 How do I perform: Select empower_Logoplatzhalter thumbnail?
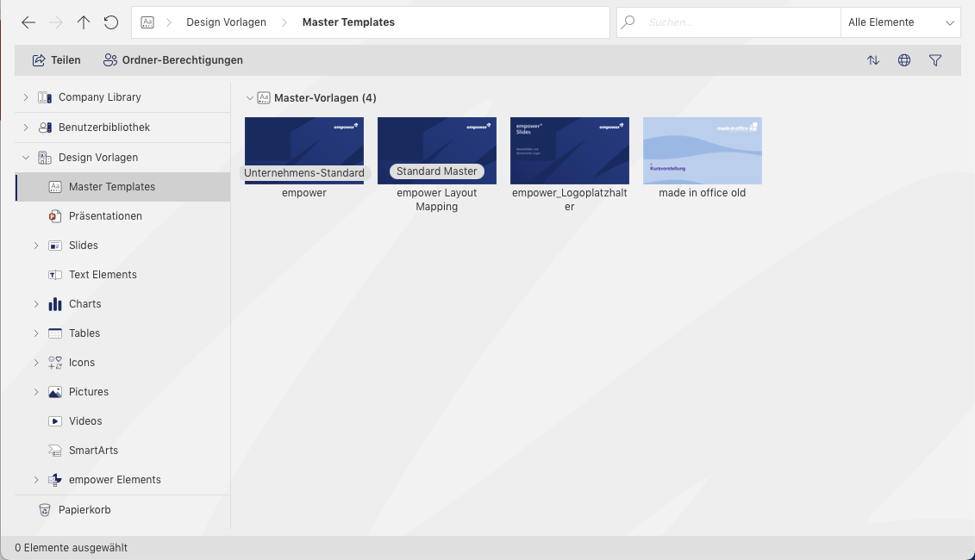click(x=570, y=151)
